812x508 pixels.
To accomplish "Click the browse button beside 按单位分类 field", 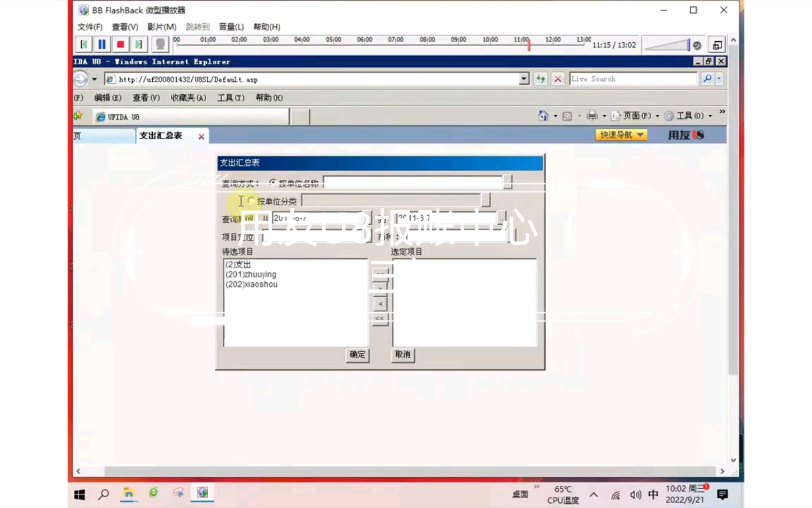I will (486, 200).
